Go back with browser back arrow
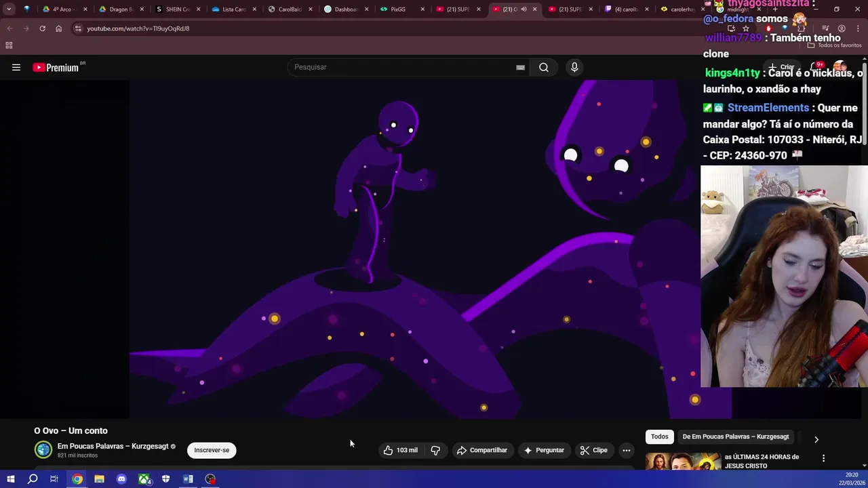The height and width of the screenshot is (488, 868). 9,28
